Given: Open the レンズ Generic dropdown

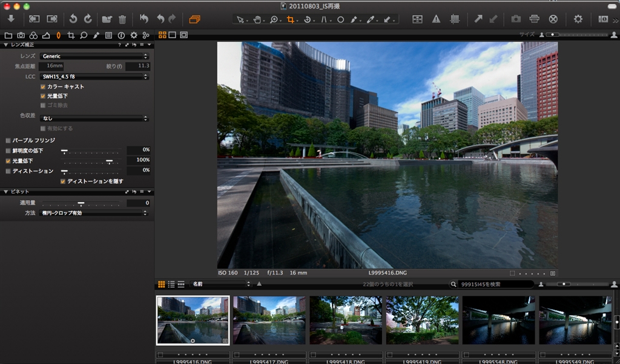Looking at the screenshot, I should (94, 56).
